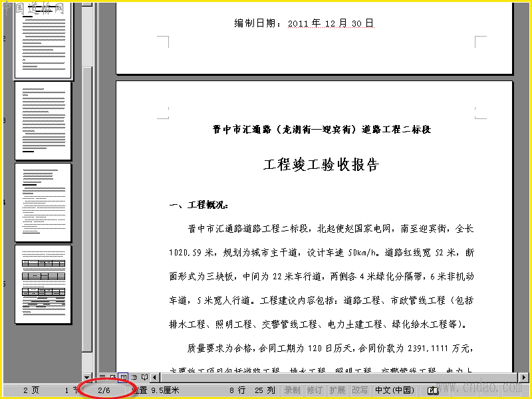Switch to Normal view icon
Screen dimensions: 532x399
click(102, 377)
